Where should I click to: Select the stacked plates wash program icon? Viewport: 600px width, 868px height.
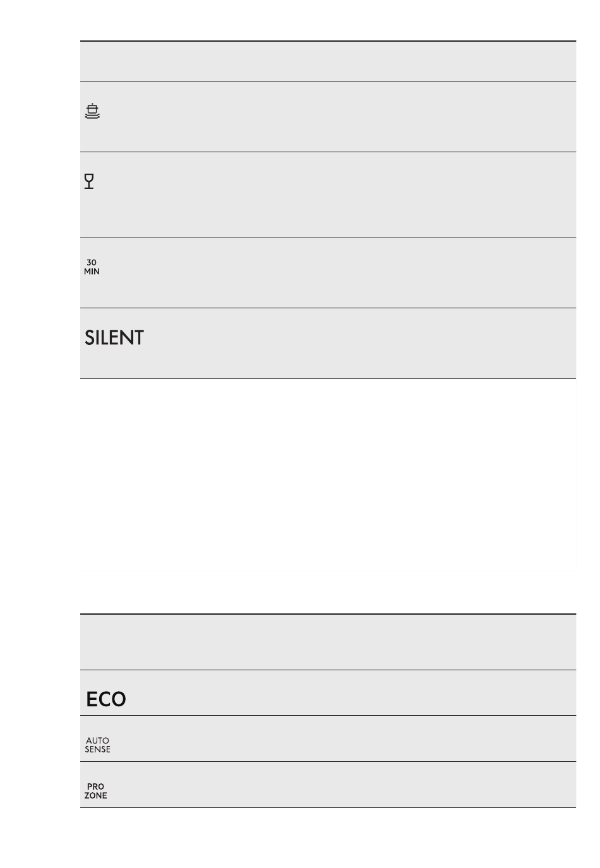92,111
